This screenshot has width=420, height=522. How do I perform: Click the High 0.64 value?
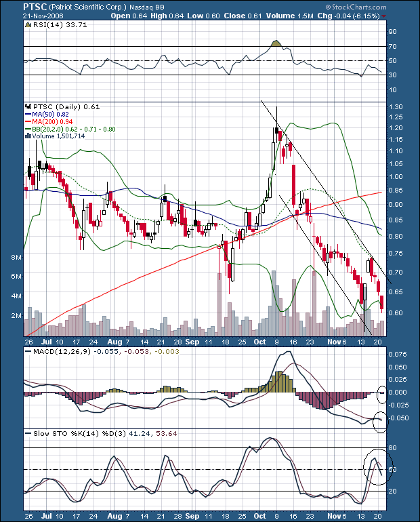pos(167,16)
